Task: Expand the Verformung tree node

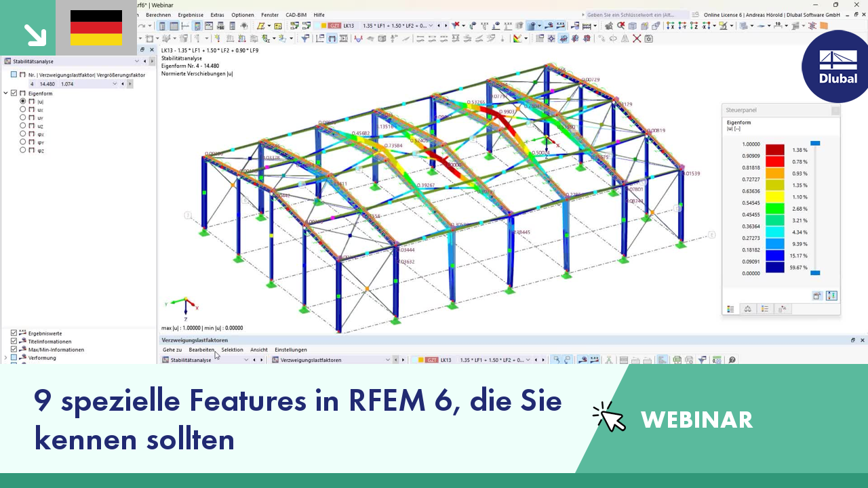Action: click(6, 358)
